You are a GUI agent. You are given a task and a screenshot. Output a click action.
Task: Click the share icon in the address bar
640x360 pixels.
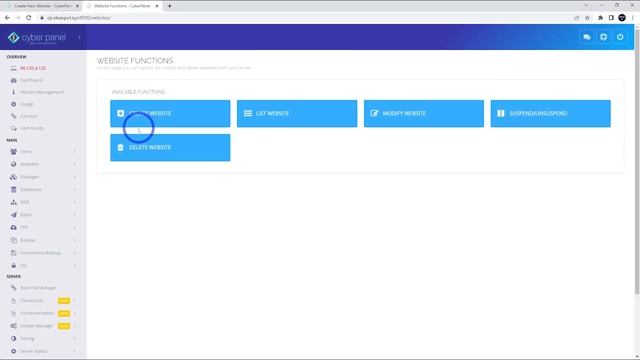(576, 18)
